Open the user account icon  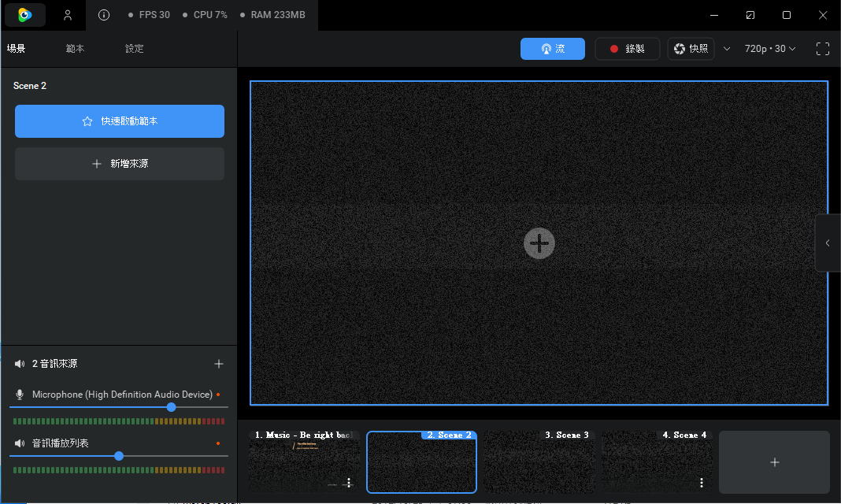(68, 15)
